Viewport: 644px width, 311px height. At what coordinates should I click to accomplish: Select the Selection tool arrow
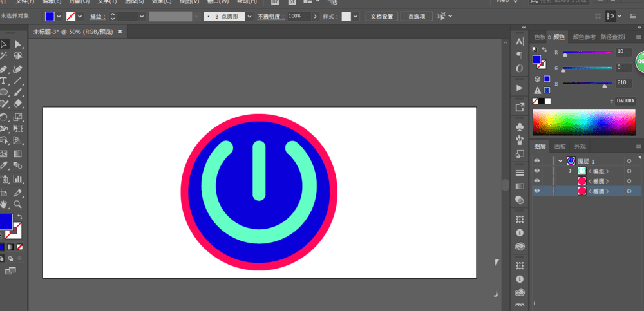point(4,44)
